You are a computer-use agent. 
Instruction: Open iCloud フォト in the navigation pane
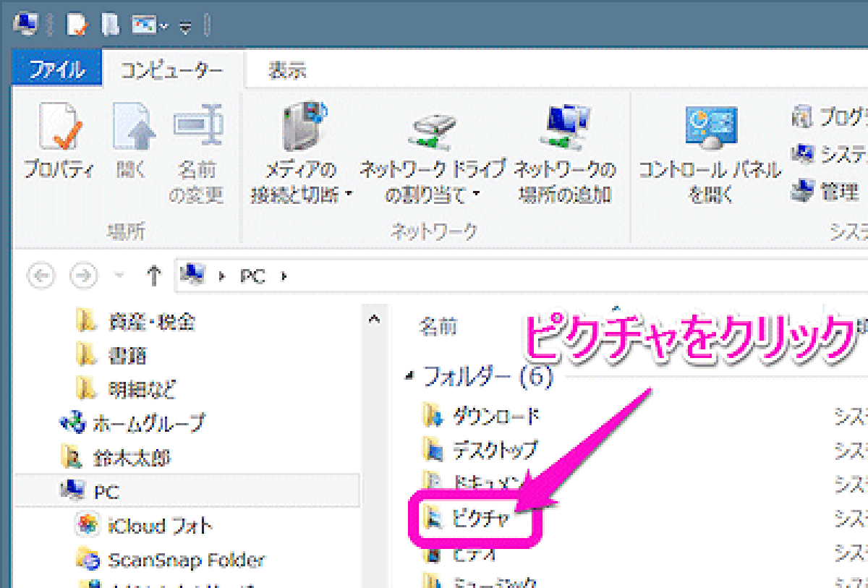(x=143, y=525)
